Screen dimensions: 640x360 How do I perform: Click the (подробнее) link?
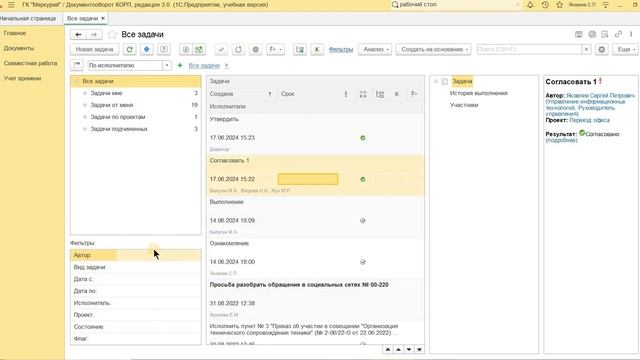tap(562, 140)
